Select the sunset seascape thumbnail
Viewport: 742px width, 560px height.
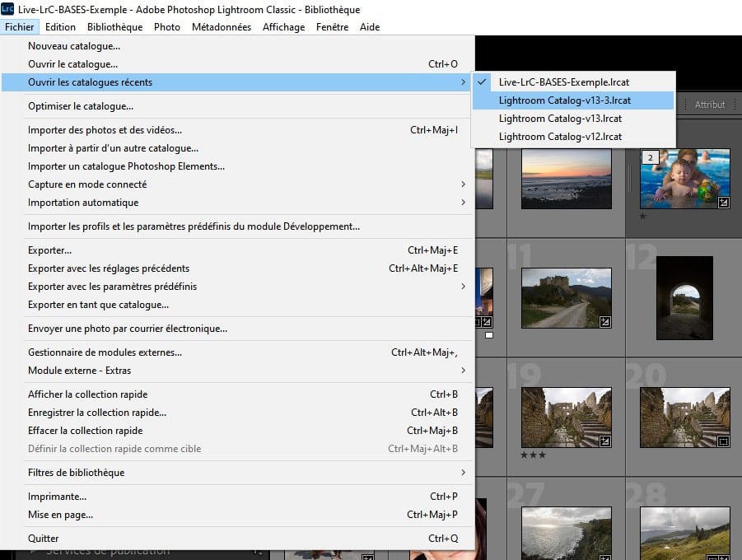tap(566, 179)
